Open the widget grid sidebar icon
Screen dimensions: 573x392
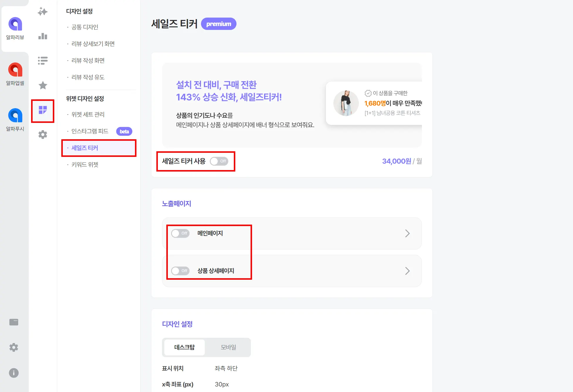point(43,110)
